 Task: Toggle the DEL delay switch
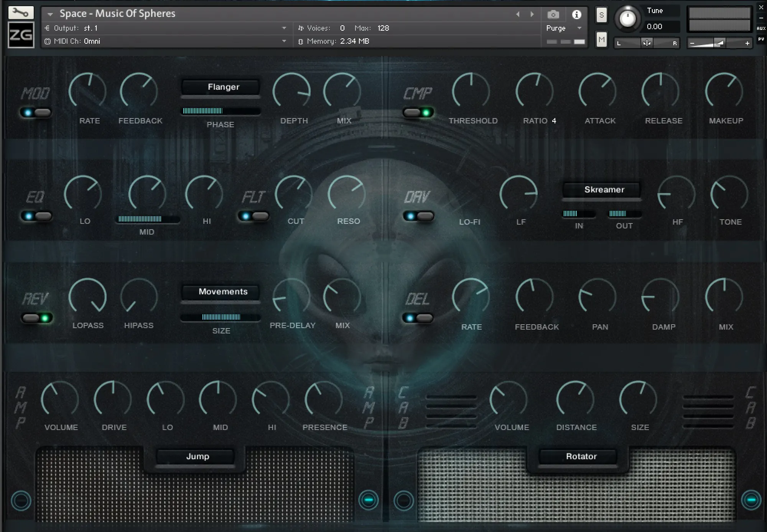(x=418, y=318)
